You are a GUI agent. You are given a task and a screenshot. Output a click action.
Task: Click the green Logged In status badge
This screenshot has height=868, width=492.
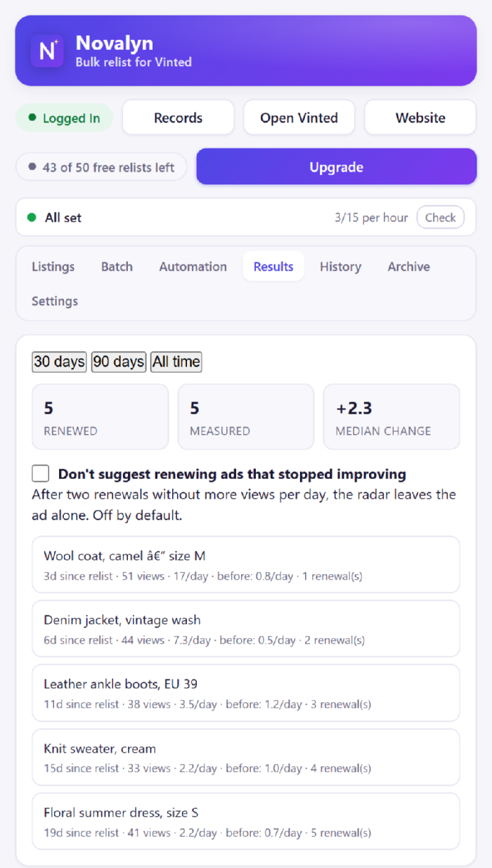click(64, 118)
